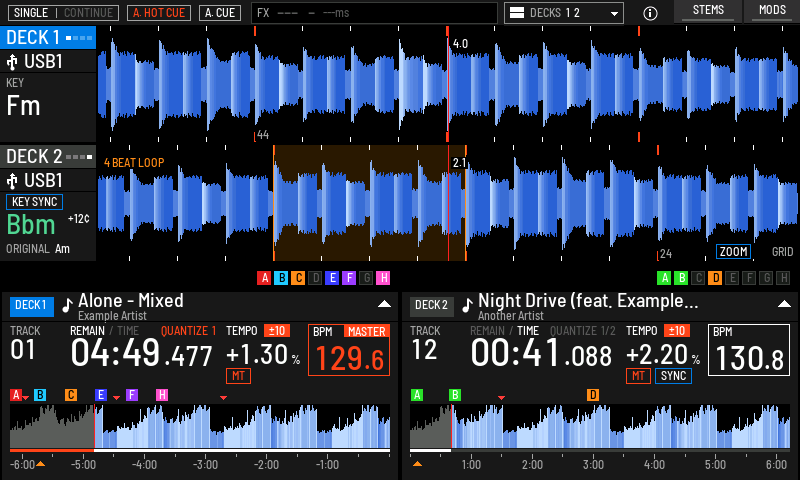
Task: Click Deck 1 empty hot cue G slot
Action: tap(366, 277)
